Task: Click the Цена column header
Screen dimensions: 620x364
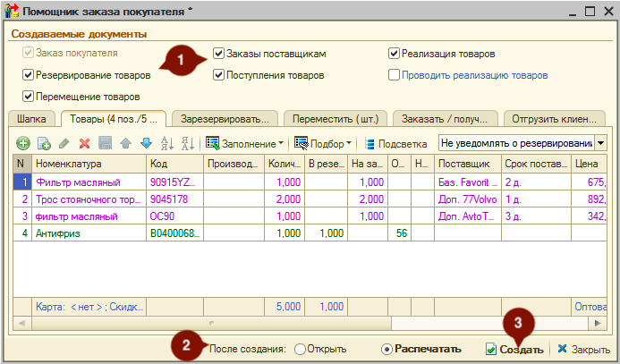Action: (x=590, y=164)
